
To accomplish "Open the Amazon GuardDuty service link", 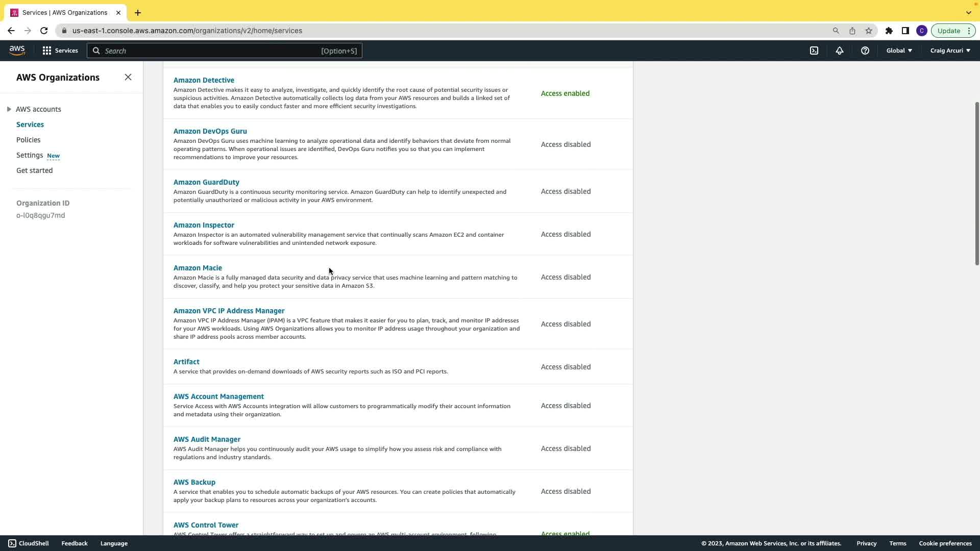I will [x=206, y=182].
